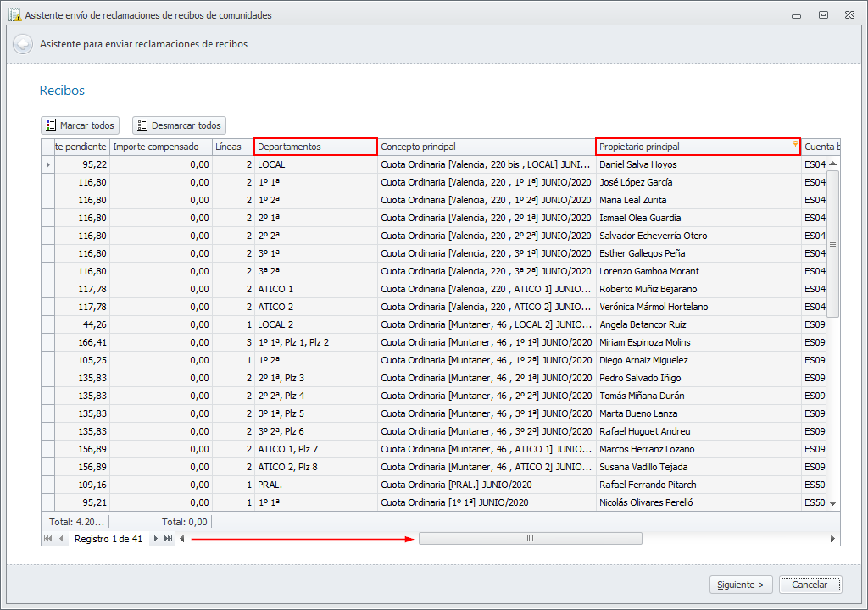The image size is (868, 610).
Task: Select owner Rafael Ferrando Pitarch
Action: 648,485
